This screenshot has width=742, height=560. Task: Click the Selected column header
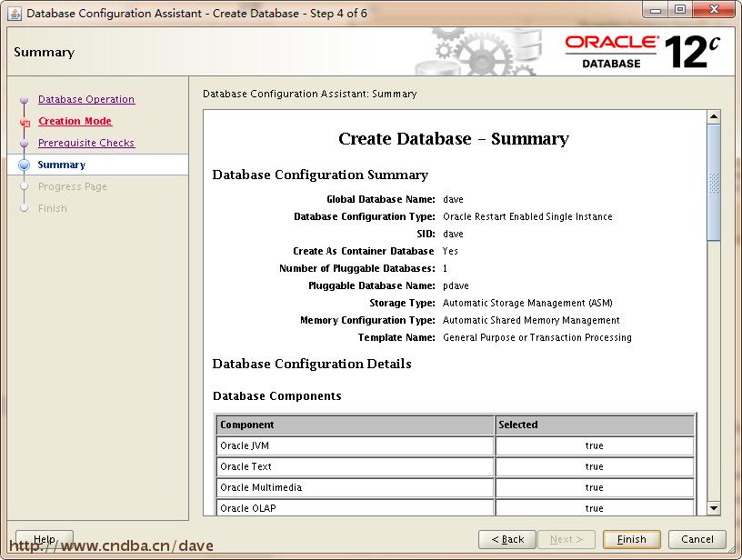pos(595,425)
